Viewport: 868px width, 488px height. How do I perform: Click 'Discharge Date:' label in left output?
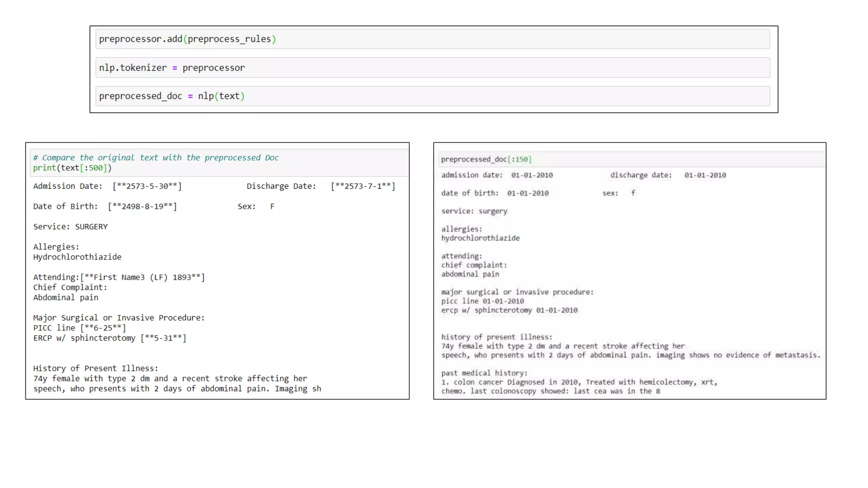click(x=281, y=186)
